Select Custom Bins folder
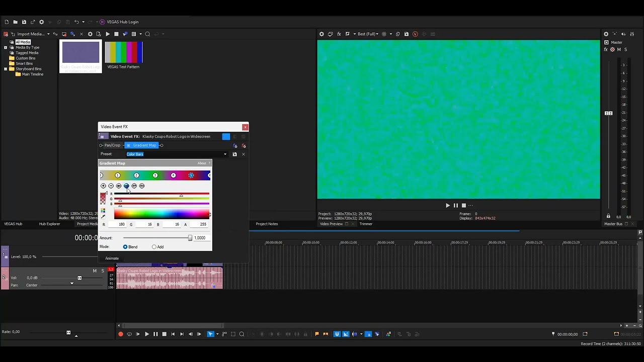The width and height of the screenshot is (644, 362). click(25, 58)
